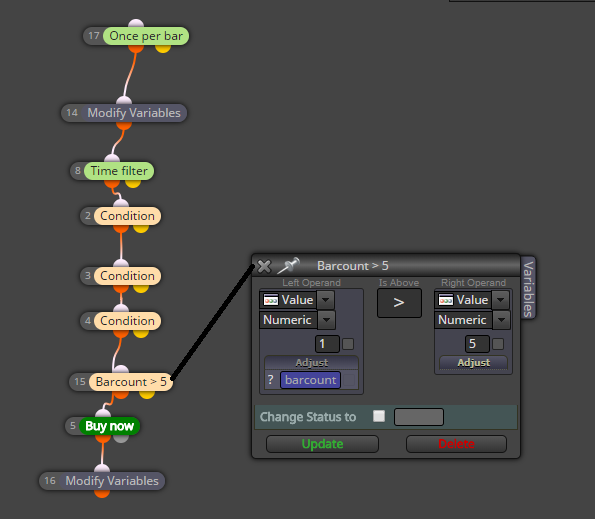Click the right operand value field 5

(477, 344)
